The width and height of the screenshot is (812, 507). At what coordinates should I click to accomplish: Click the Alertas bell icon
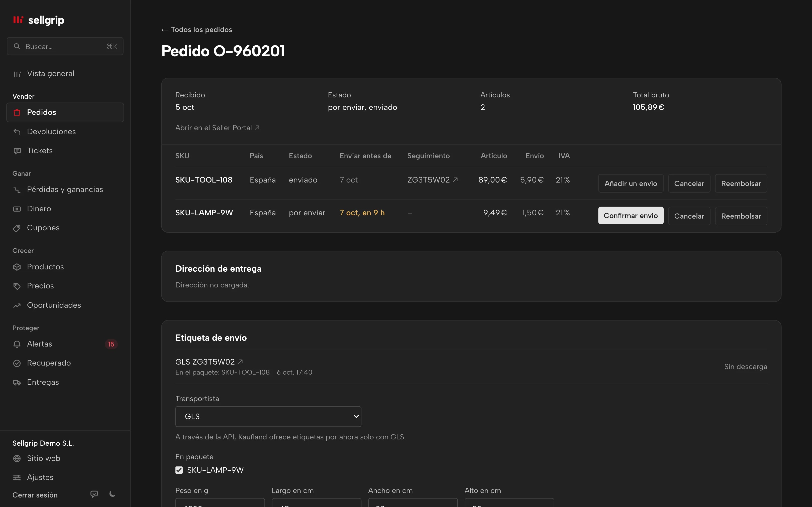17,344
